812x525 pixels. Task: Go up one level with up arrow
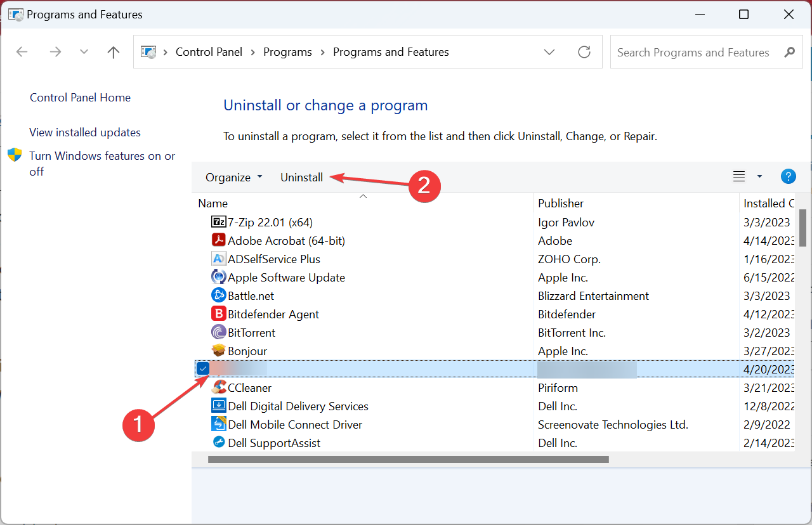114,52
